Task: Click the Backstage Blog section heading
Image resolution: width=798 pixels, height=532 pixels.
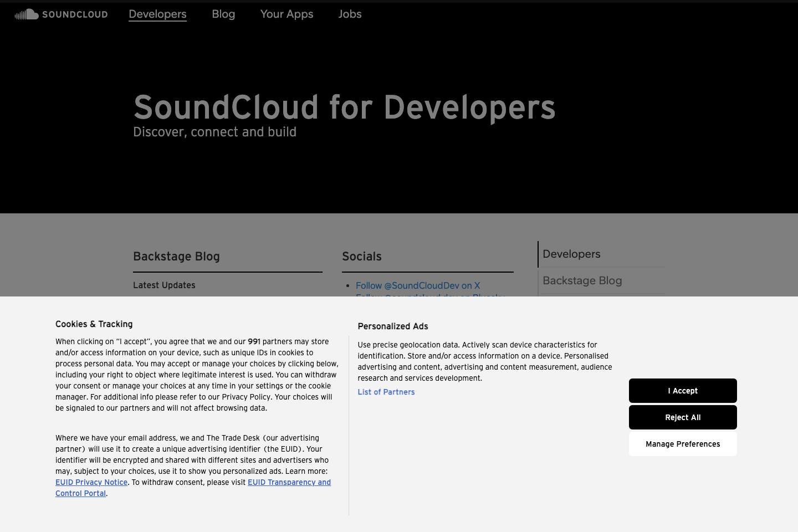Action: pyautogui.click(x=176, y=256)
